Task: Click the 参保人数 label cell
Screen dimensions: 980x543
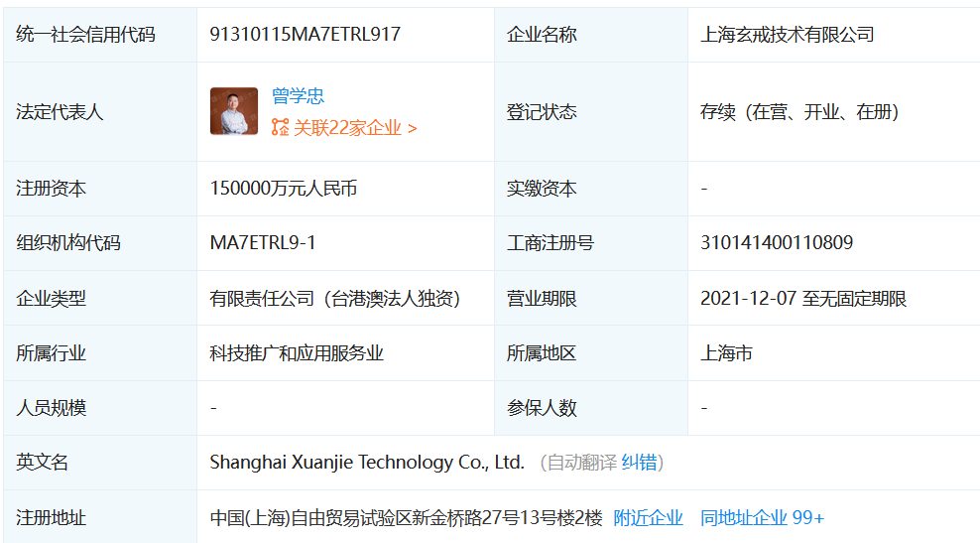Action: [x=590, y=408]
